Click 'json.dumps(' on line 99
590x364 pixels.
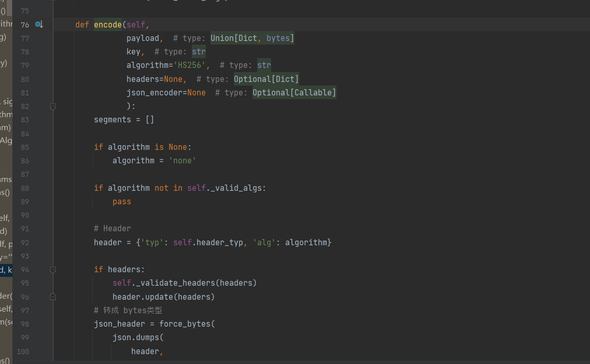138,338
